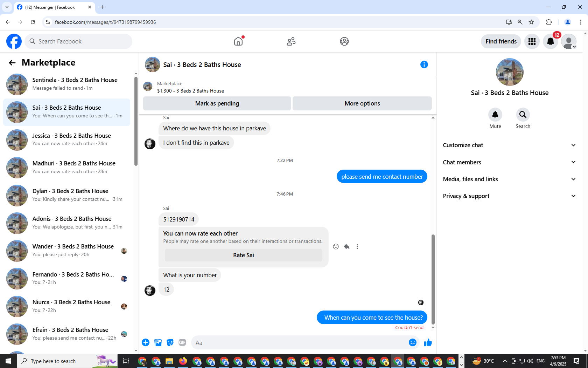588x368 pixels.
Task: Click the Find friends button
Action: coord(501,41)
